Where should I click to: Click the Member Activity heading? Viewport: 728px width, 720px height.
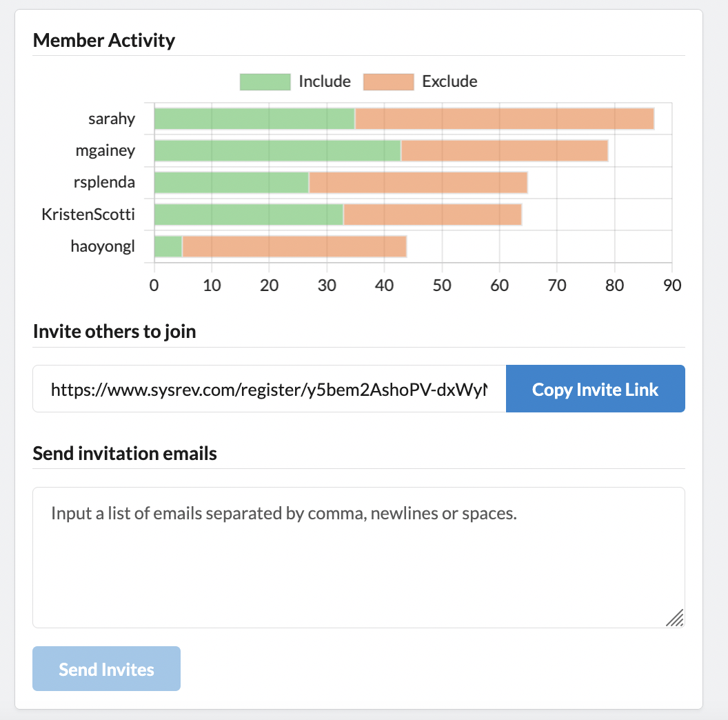tap(104, 41)
